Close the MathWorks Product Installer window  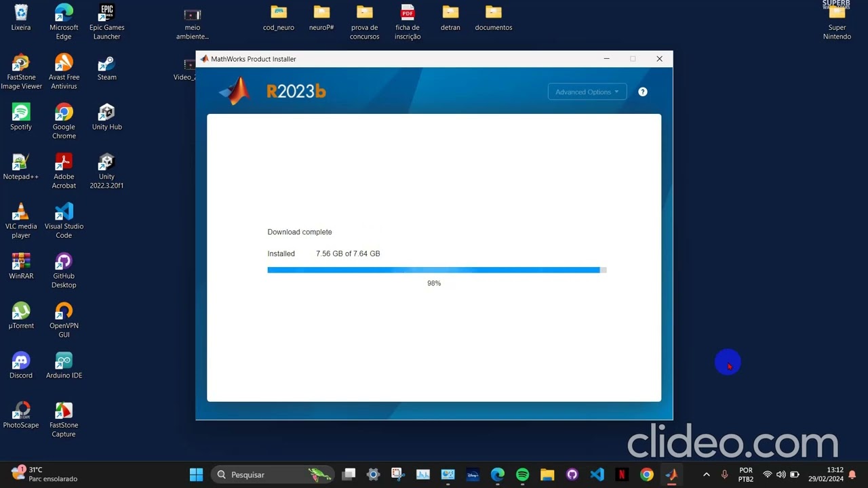click(x=659, y=59)
